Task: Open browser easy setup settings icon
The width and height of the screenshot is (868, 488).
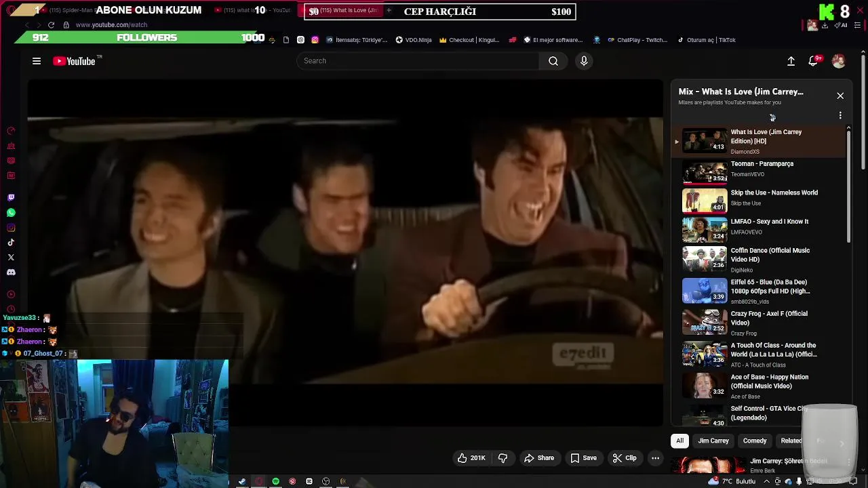Action: click(857, 26)
